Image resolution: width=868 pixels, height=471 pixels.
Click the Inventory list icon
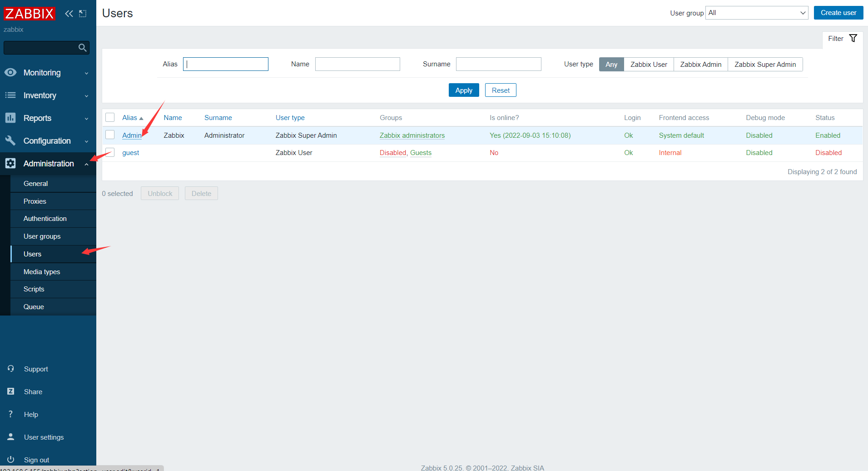click(x=10, y=95)
